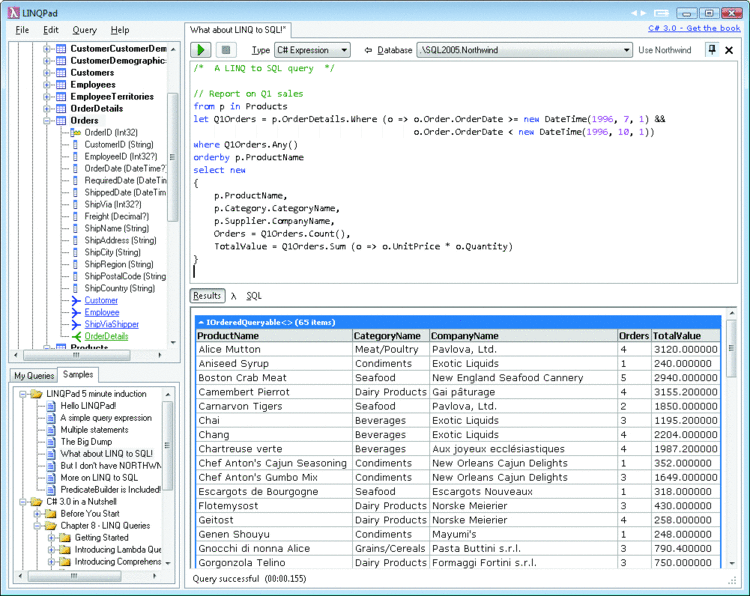750x596 pixels.
Task: Click the TotalValue column header
Action: click(x=686, y=336)
